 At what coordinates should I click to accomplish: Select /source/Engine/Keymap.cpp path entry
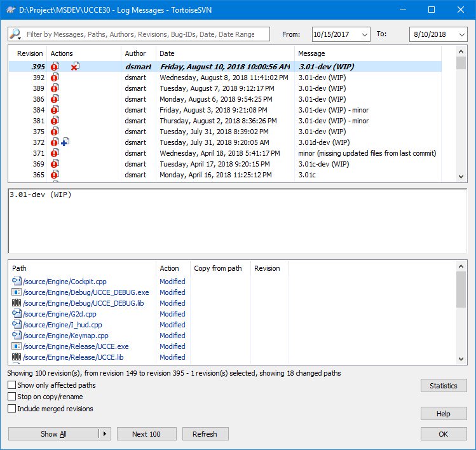65,336
